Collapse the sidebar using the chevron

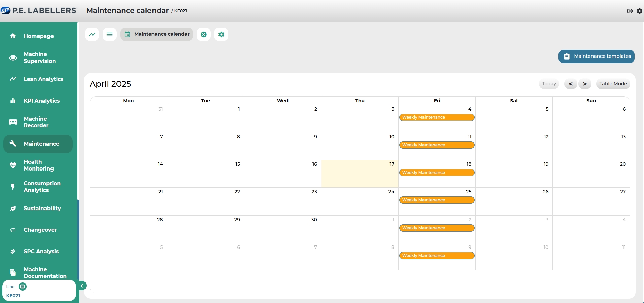click(82, 286)
